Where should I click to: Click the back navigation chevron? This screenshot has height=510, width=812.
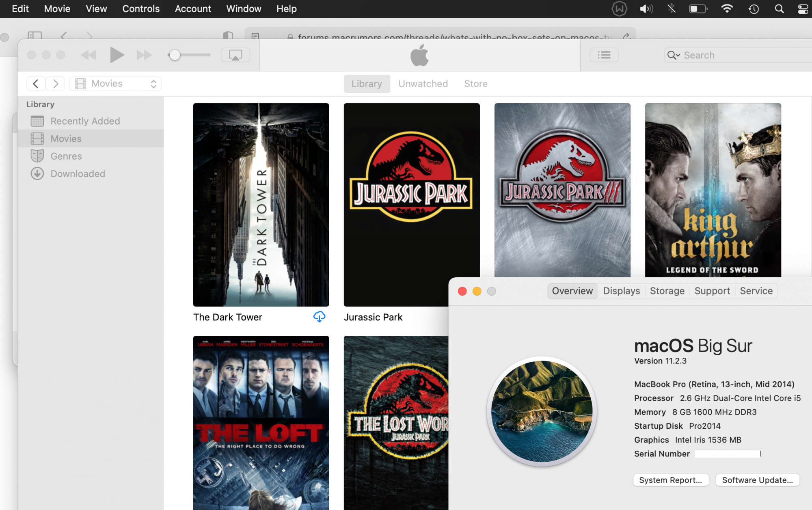36,84
